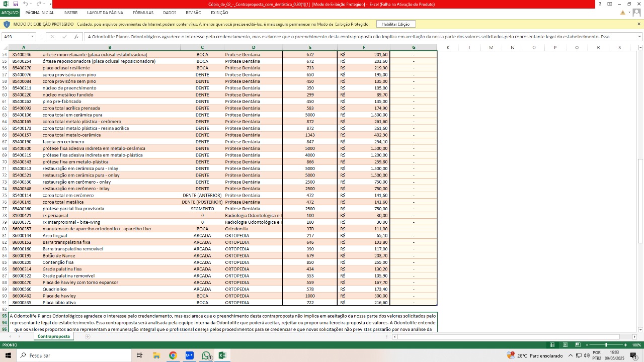Open the Name Box dropdown arrow
644x362 pixels.
[x=32, y=37]
